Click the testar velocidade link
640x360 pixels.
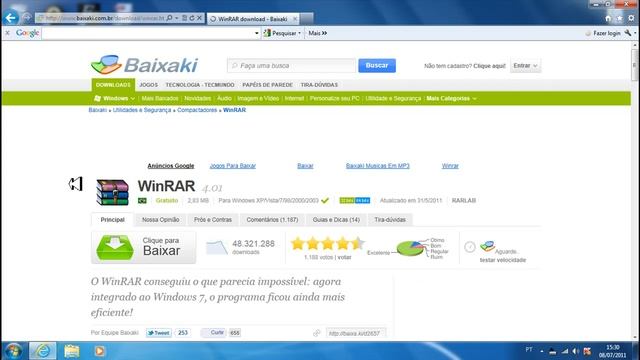(x=503, y=260)
